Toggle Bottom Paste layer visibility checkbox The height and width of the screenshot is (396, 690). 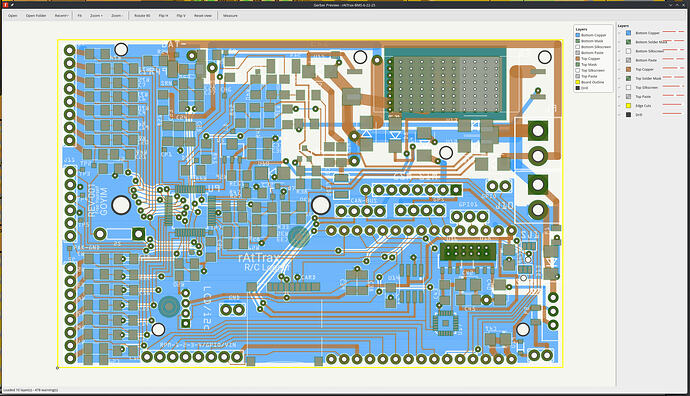click(x=620, y=60)
